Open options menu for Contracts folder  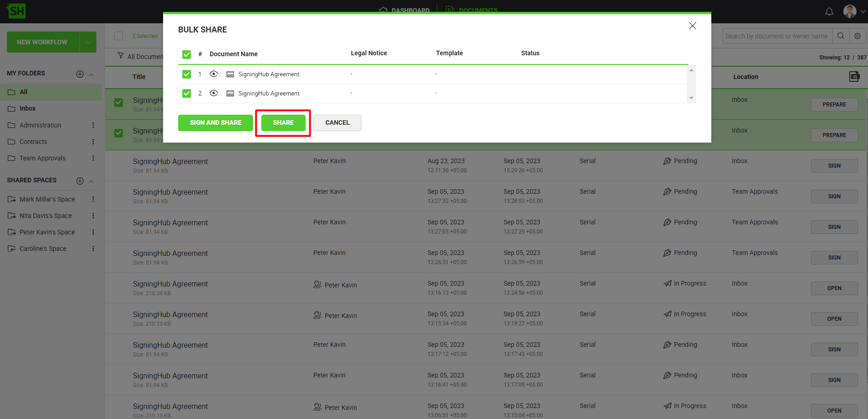point(93,142)
